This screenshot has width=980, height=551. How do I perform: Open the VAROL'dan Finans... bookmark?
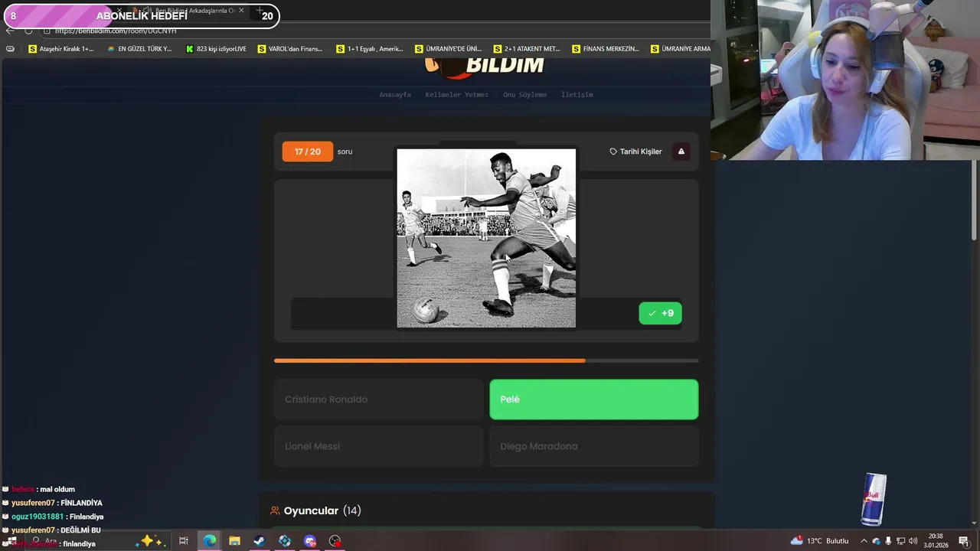pyautogui.click(x=291, y=49)
